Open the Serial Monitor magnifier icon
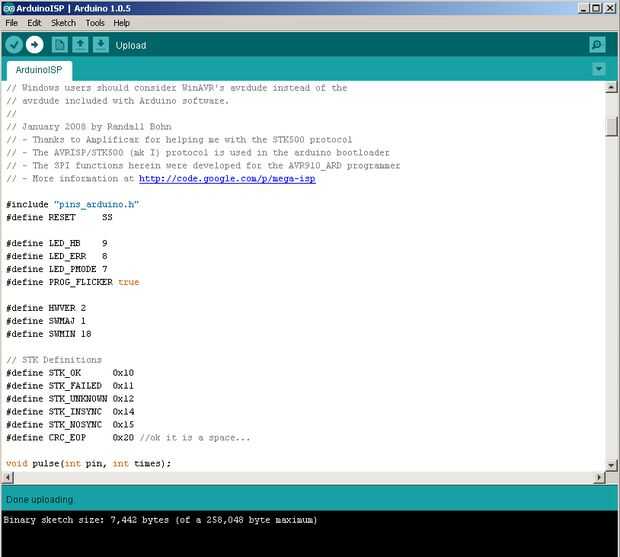This screenshot has width=620, height=557. 597,45
